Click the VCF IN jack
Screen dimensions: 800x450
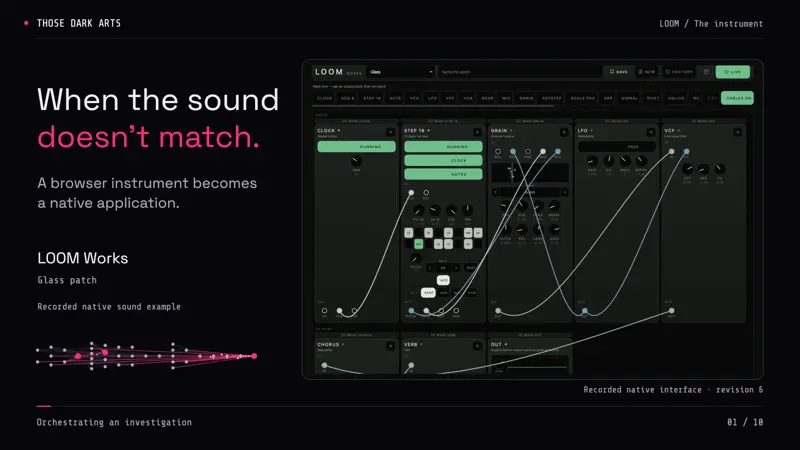click(671, 152)
